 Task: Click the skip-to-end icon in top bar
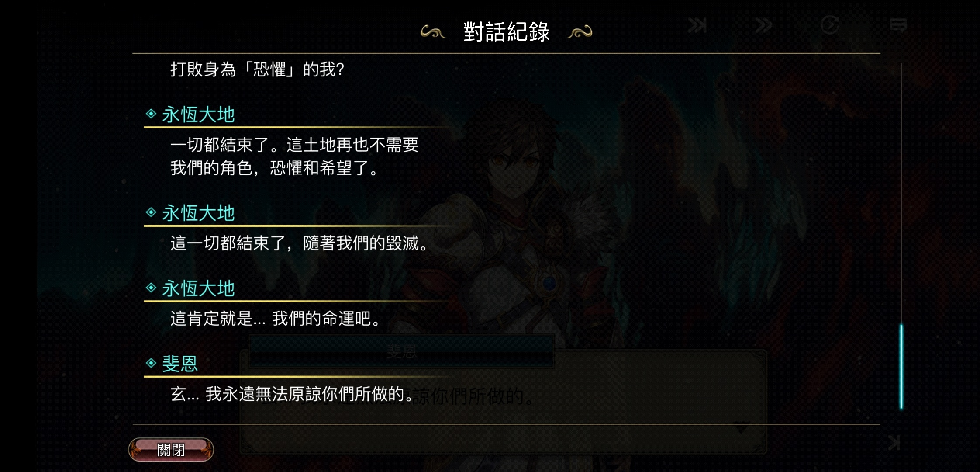(697, 25)
